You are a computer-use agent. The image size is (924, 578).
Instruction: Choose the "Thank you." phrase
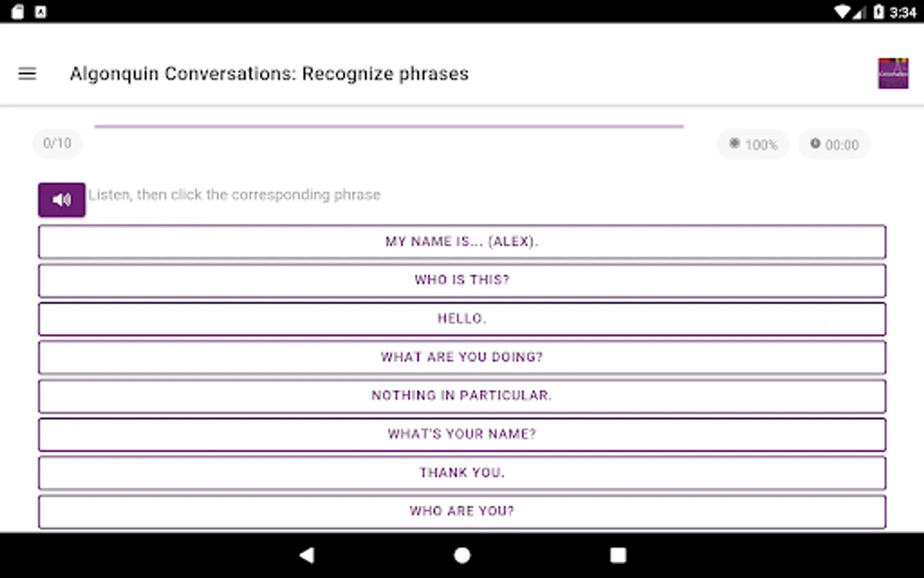(462, 473)
